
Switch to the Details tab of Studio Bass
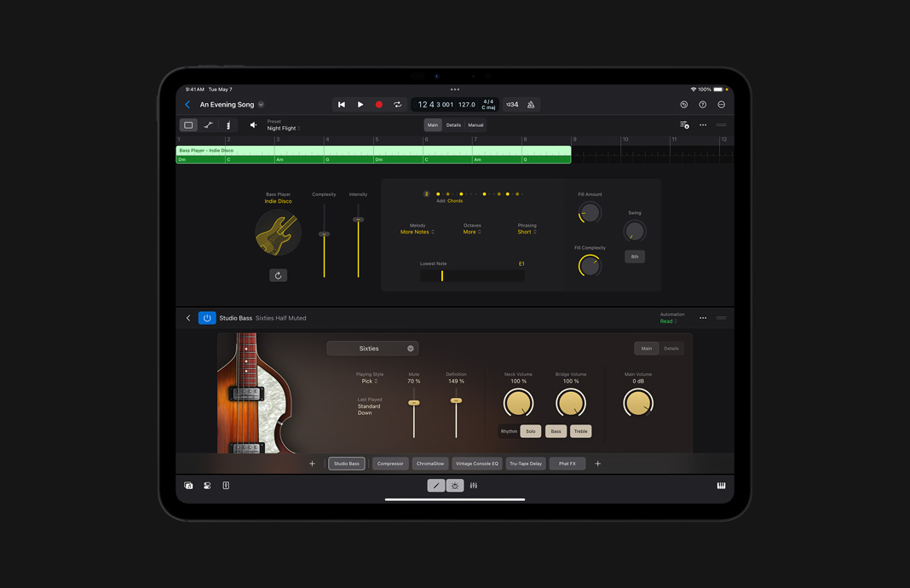(671, 348)
